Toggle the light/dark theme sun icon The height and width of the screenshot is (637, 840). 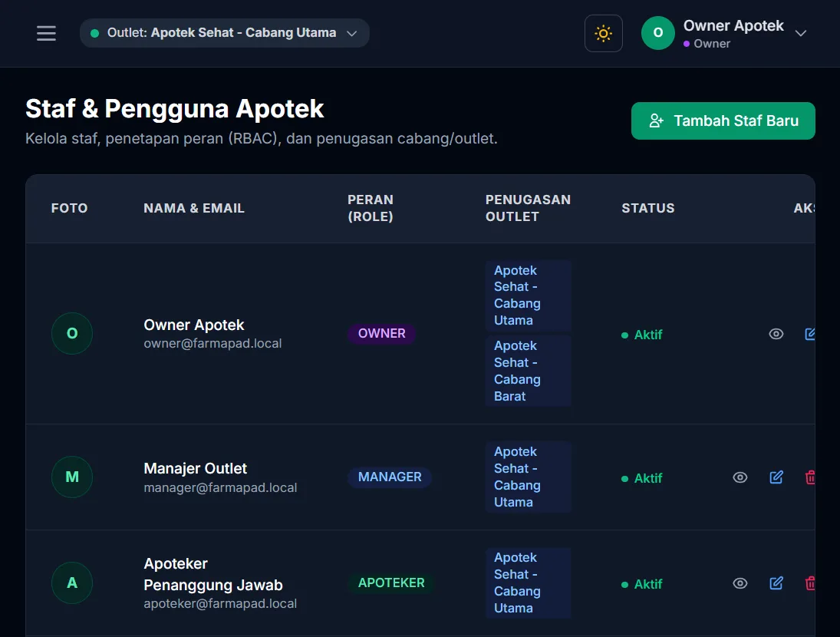[x=603, y=33]
